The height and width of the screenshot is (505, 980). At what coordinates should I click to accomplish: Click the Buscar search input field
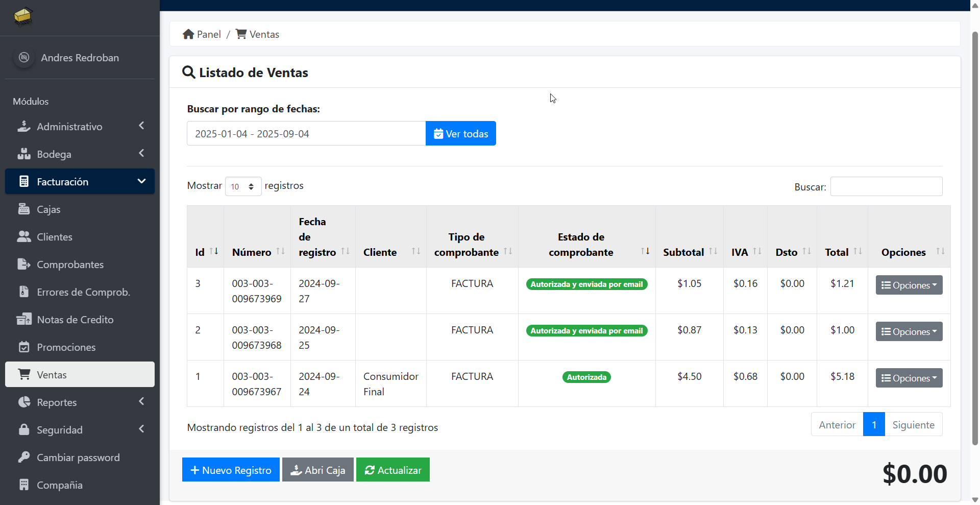coord(886,186)
